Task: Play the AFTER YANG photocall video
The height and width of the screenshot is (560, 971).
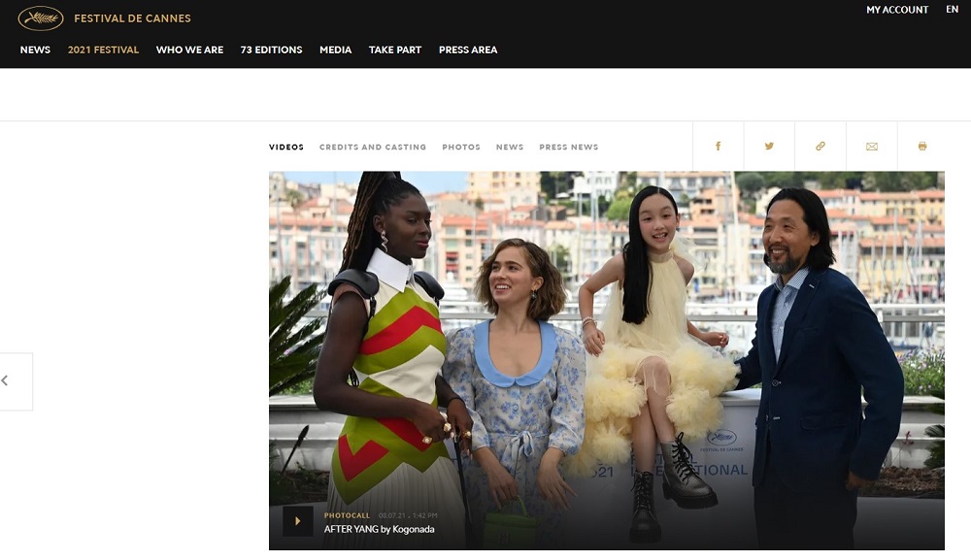Action: click(298, 520)
